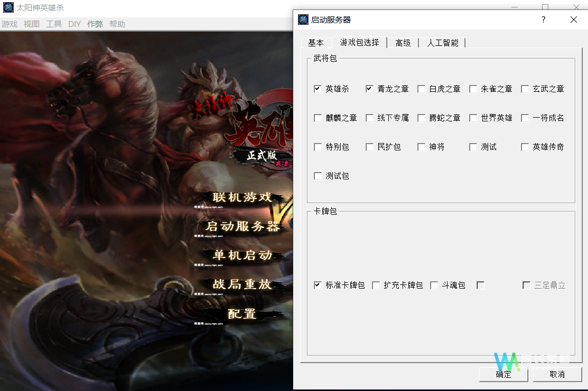Start 单机启动 from main menu
The width and height of the screenshot is (588, 391).
(242, 255)
